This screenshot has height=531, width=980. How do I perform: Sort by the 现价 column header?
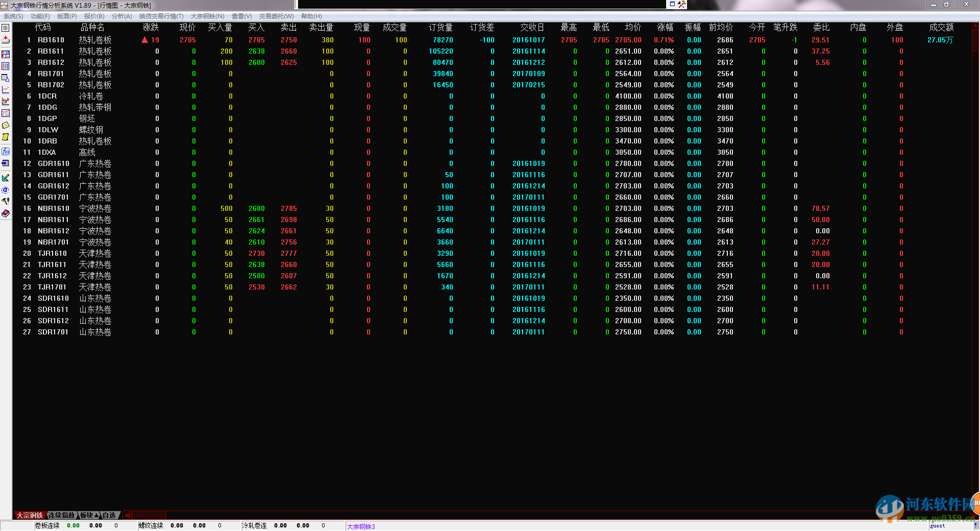tap(188, 28)
